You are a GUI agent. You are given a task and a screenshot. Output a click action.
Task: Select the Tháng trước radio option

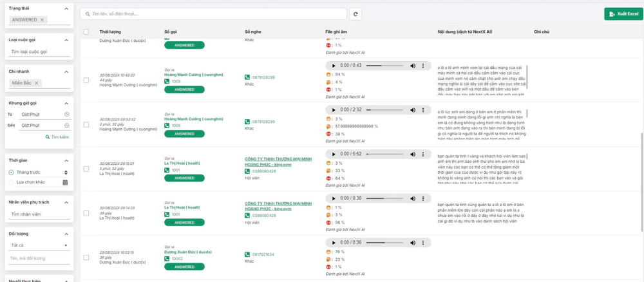(12, 173)
